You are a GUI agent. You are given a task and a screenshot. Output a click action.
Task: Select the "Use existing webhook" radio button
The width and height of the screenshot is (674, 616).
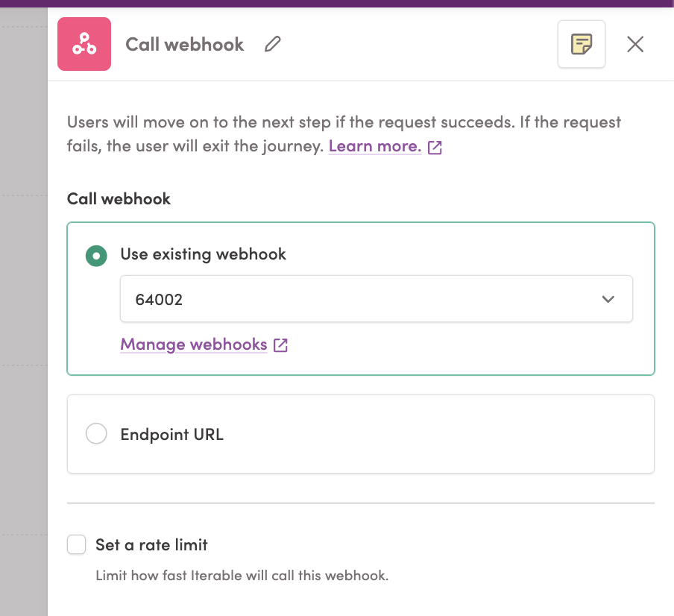96,256
